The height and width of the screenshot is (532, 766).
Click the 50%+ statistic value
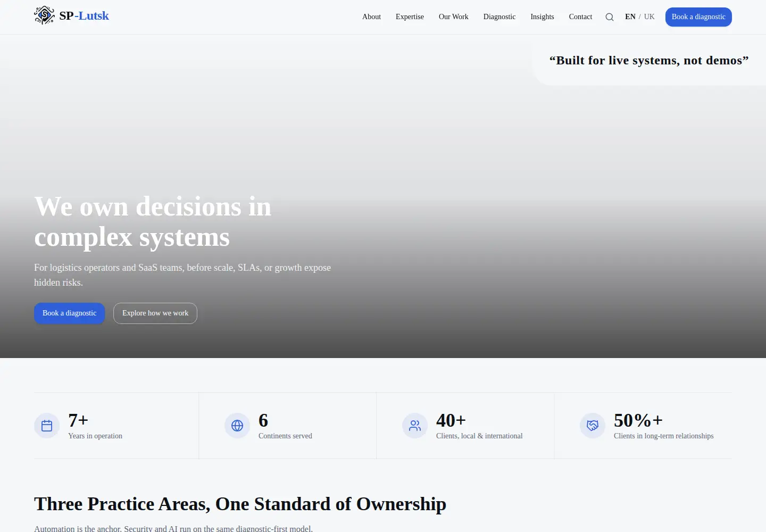click(638, 420)
